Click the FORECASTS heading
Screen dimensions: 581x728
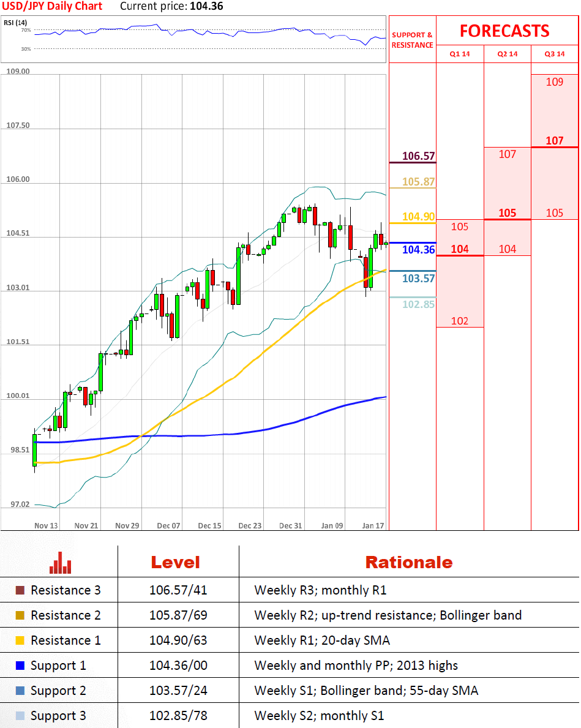[504, 31]
